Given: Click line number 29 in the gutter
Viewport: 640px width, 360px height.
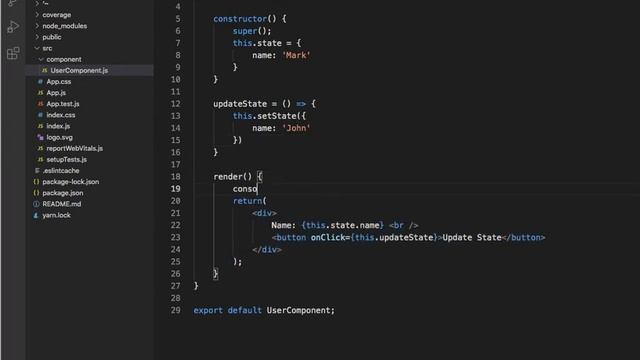Looking at the screenshot, I should click(x=176, y=310).
